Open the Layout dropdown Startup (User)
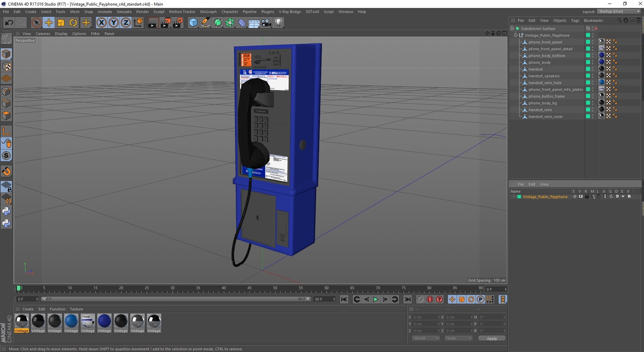 (x=619, y=11)
